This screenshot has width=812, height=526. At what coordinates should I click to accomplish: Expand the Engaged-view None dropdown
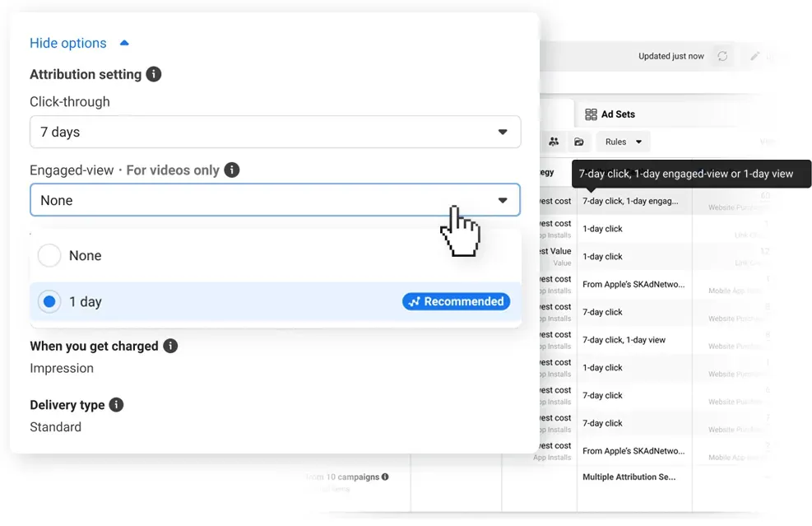[x=275, y=199]
